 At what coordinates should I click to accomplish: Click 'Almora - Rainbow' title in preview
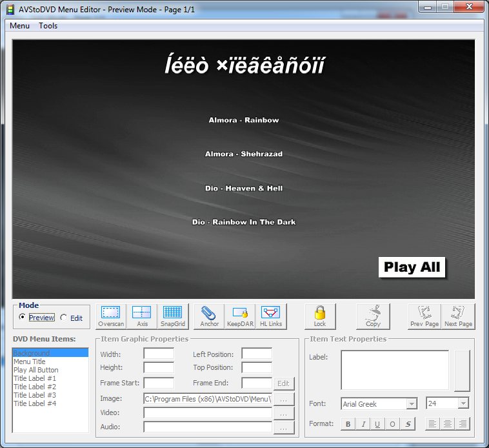tap(244, 120)
